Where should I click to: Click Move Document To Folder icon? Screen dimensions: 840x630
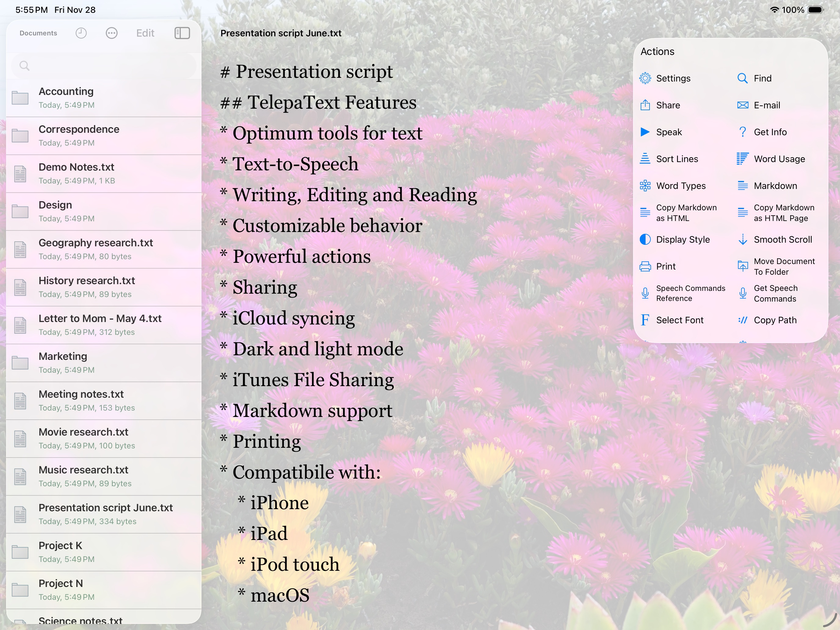pyautogui.click(x=742, y=266)
